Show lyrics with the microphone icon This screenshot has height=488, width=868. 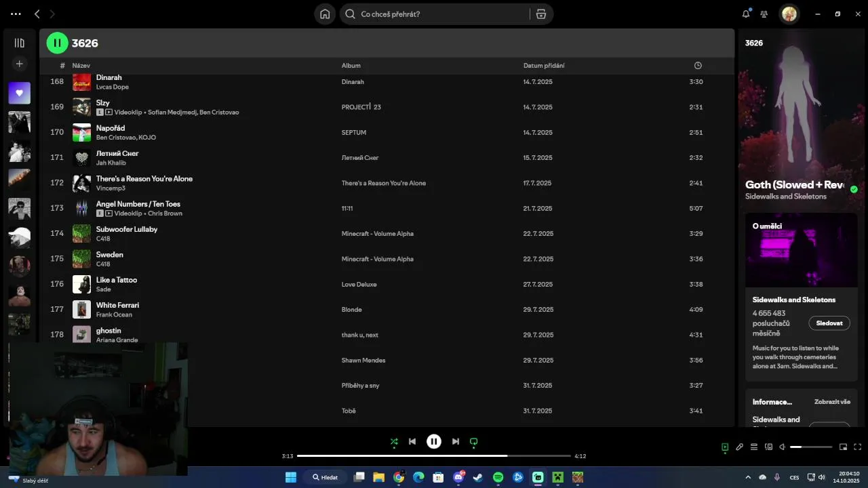740,447
